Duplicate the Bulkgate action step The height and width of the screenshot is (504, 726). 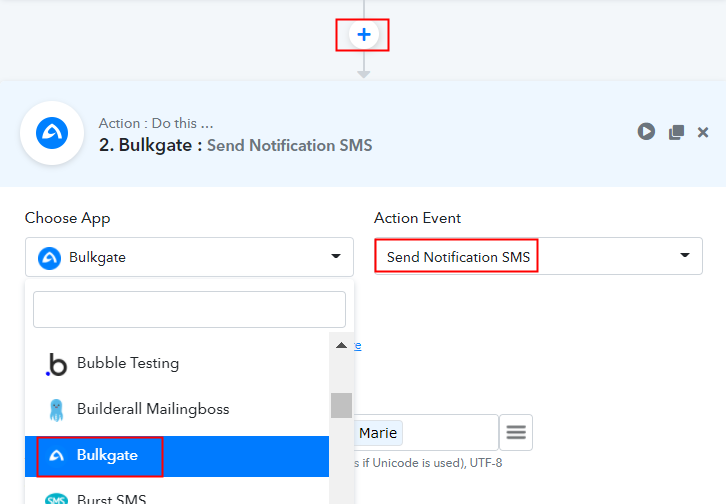coord(676,132)
